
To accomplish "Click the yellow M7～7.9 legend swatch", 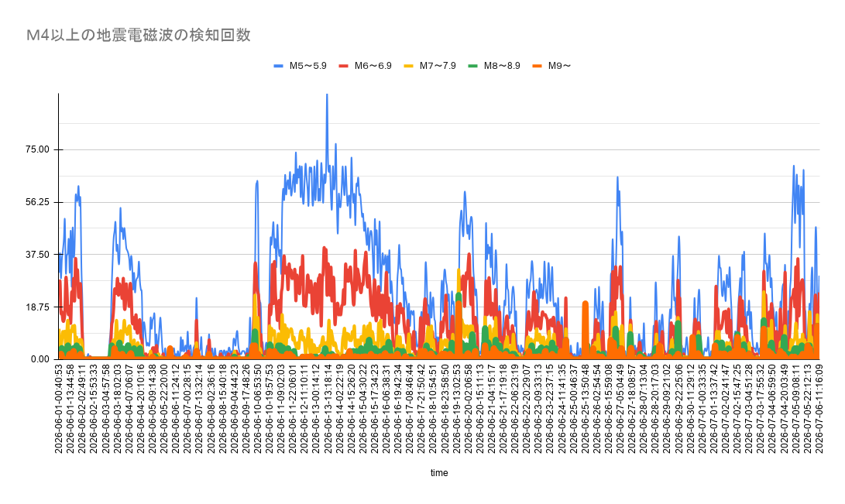I will (x=409, y=67).
